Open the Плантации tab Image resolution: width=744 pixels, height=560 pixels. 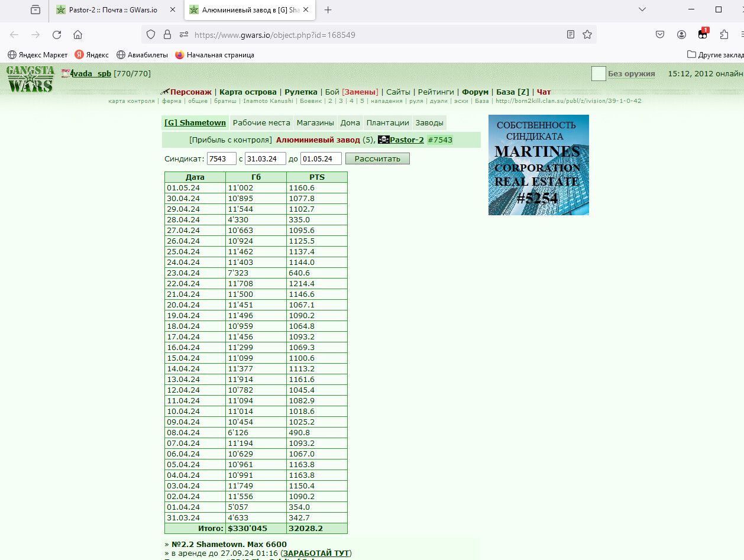coord(387,122)
